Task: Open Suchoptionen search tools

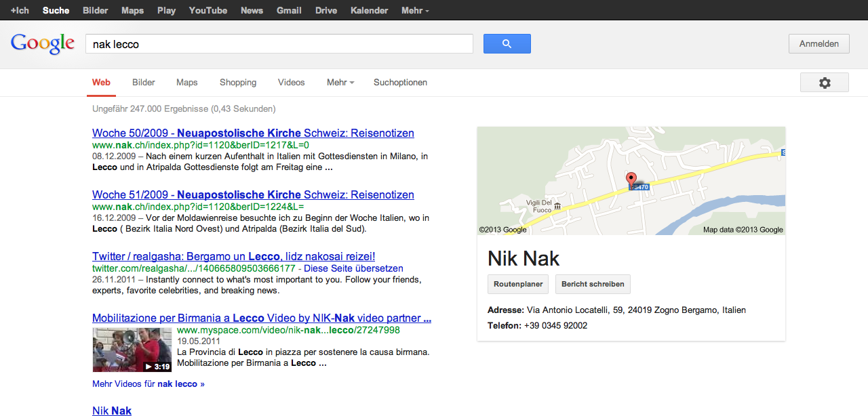Action: click(x=400, y=83)
